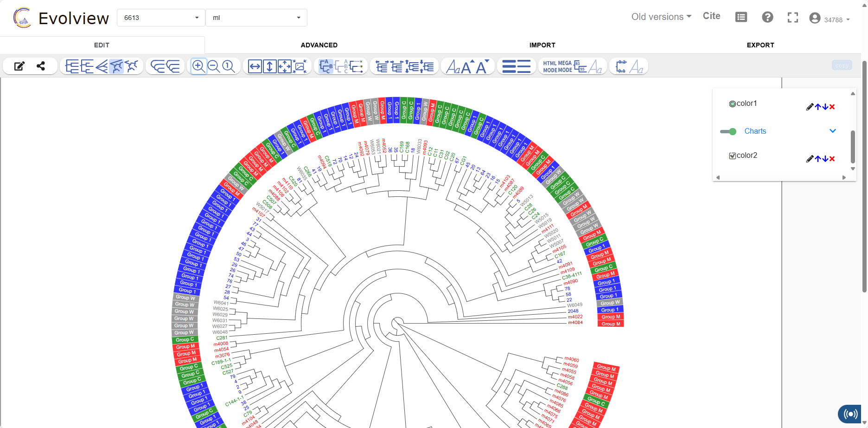868x428 pixels.
Task: Toggle bootstrap values display icon
Action: tap(580, 66)
